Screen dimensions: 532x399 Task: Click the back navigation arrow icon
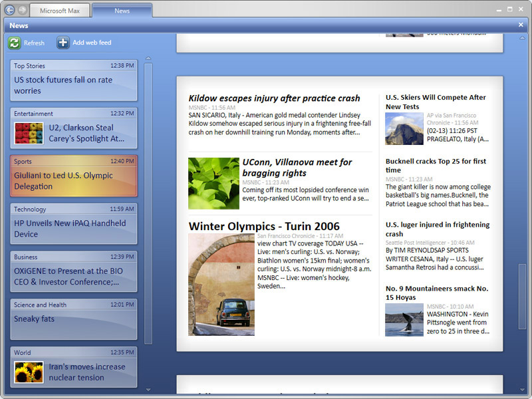[9, 10]
